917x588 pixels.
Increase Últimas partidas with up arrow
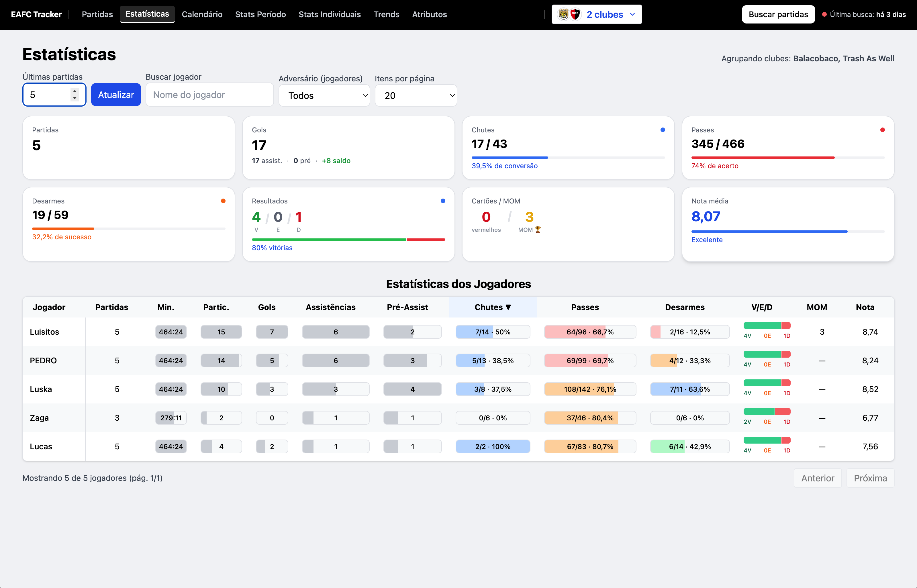click(75, 91)
